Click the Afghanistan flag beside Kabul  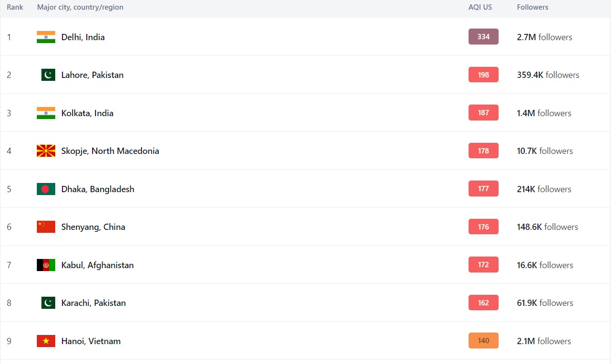point(46,265)
